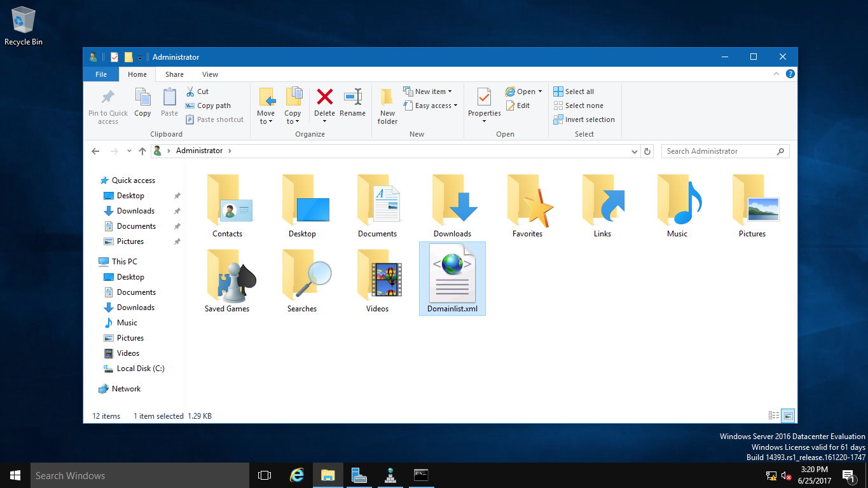Select the Documents folder in file pane
Screen dimensions: 868x488
tap(378, 206)
